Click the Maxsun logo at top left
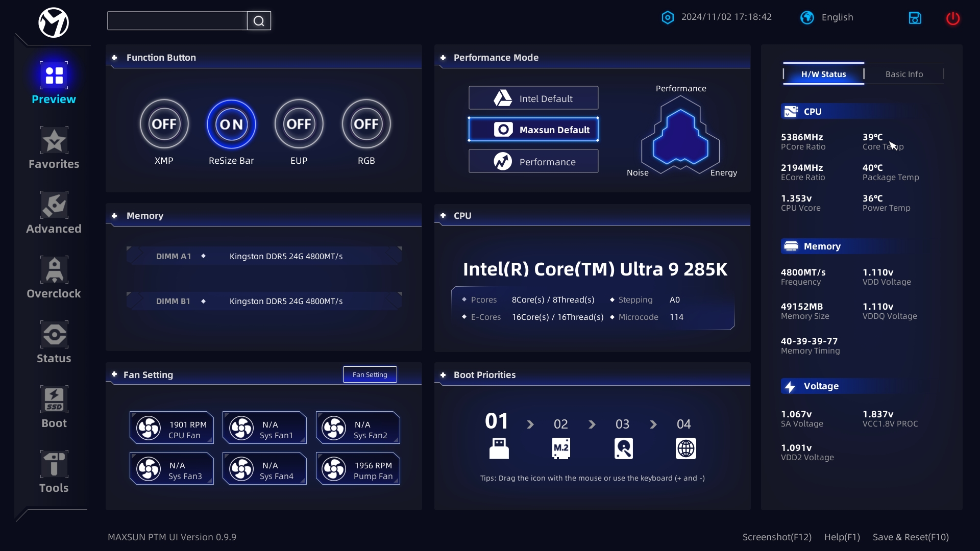Screen dimensions: 980x551 pos(54,22)
